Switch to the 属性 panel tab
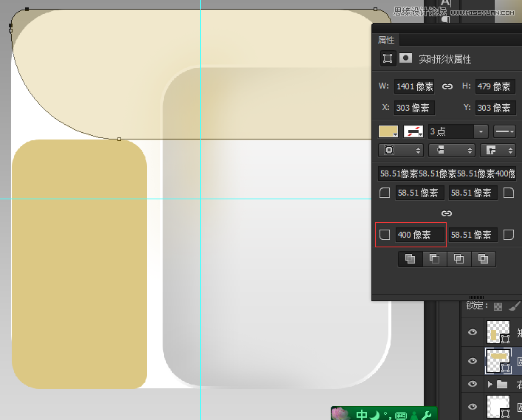 pos(386,40)
